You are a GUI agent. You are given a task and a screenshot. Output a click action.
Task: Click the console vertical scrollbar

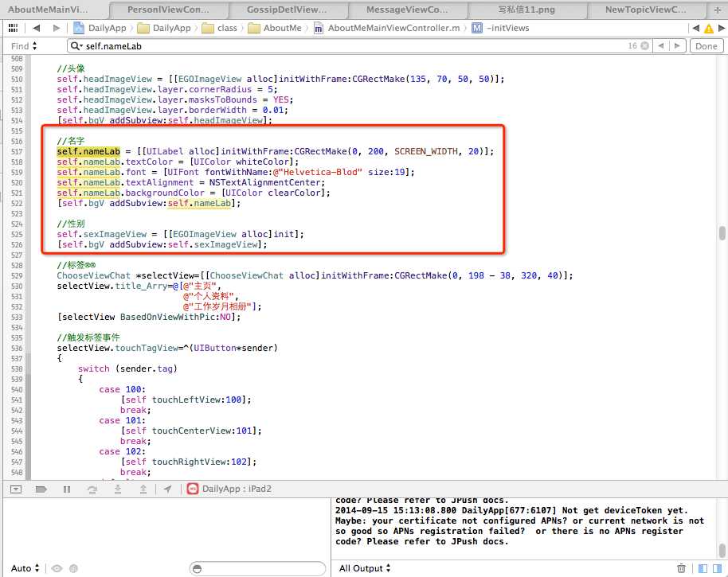pyautogui.click(x=722, y=551)
